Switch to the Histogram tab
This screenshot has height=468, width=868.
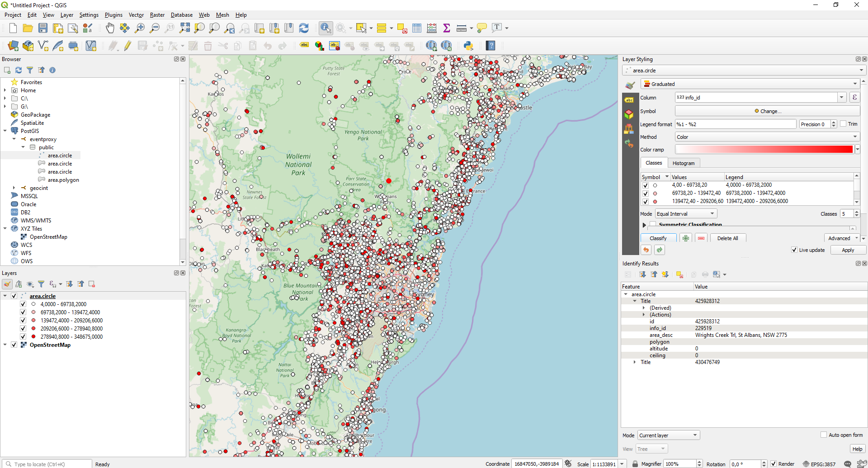click(683, 163)
